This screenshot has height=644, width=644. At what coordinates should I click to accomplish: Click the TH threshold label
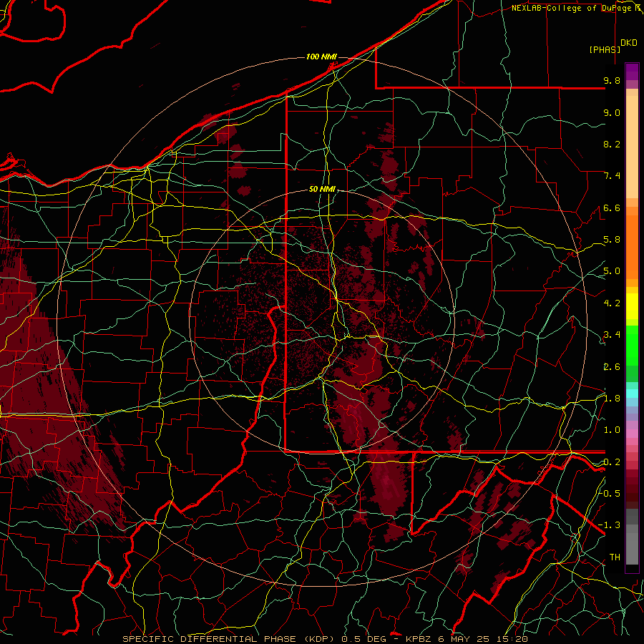[x=615, y=557]
